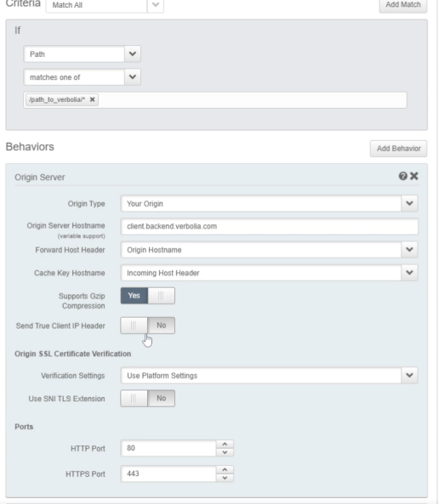Screen dimensions: 439x504
Task: Edit the Origin Server Hostname field
Action: pyautogui.click(x=270, y=226)
